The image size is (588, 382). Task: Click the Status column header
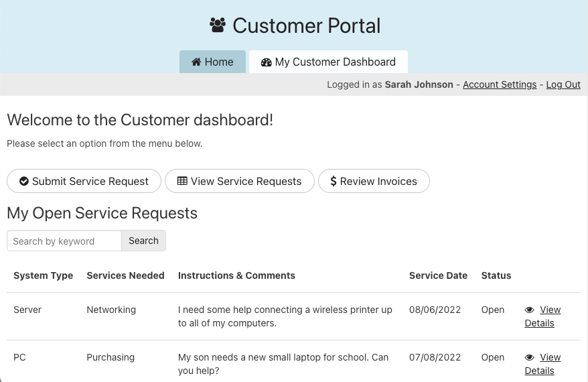[x=496, y=275]
